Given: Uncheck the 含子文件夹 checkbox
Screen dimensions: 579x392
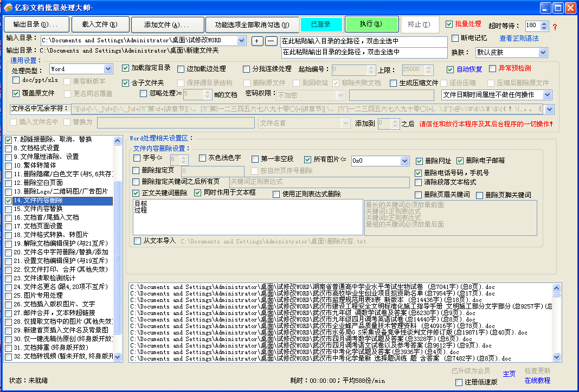Looking at the screenshot, I should (x=126, y=83).
